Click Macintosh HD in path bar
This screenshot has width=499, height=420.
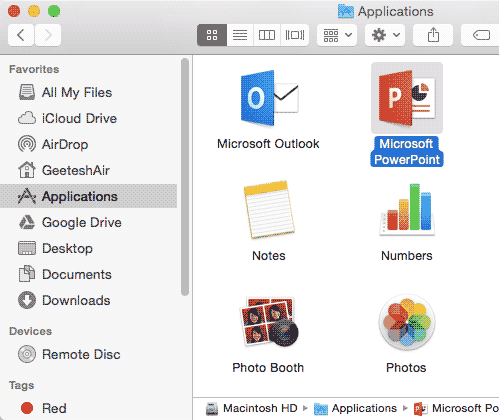[x=252, y=408]
